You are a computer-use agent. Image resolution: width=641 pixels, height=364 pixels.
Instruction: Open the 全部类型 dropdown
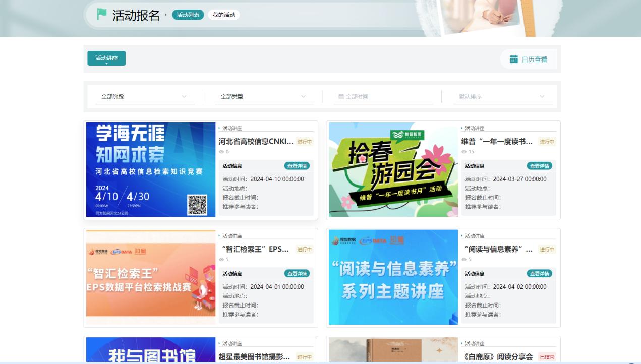264,96
